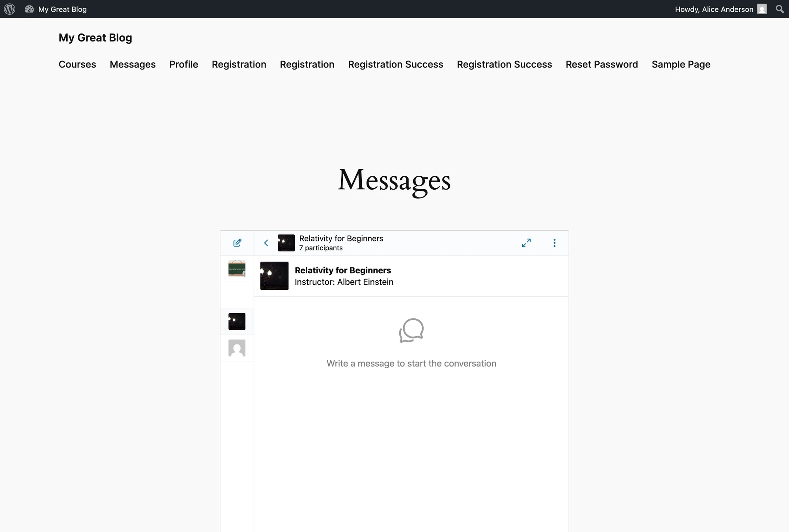Click the new message compose icon
Image resolution: width=789 pixels, height=532 pixels.
click(x=237, y=243)
